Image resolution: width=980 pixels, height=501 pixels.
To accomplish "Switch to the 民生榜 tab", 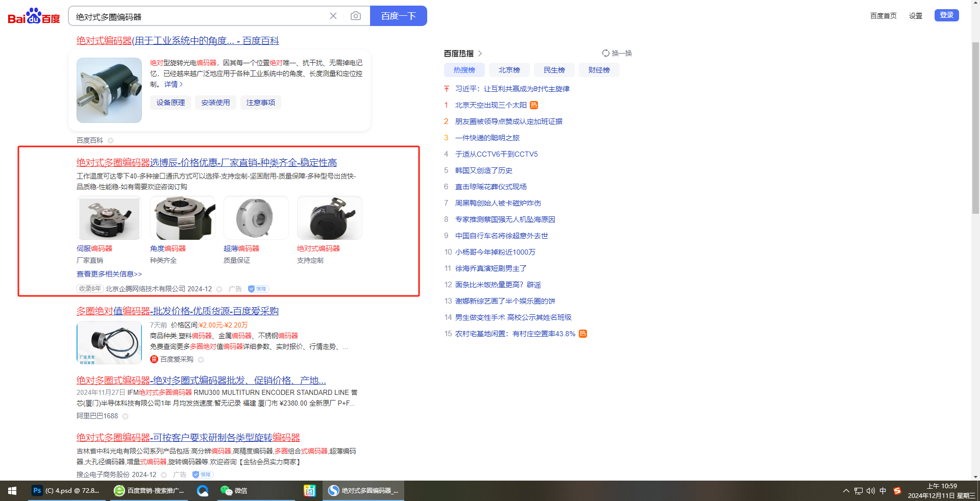I will pyautogui.click(x=554, y=70).
